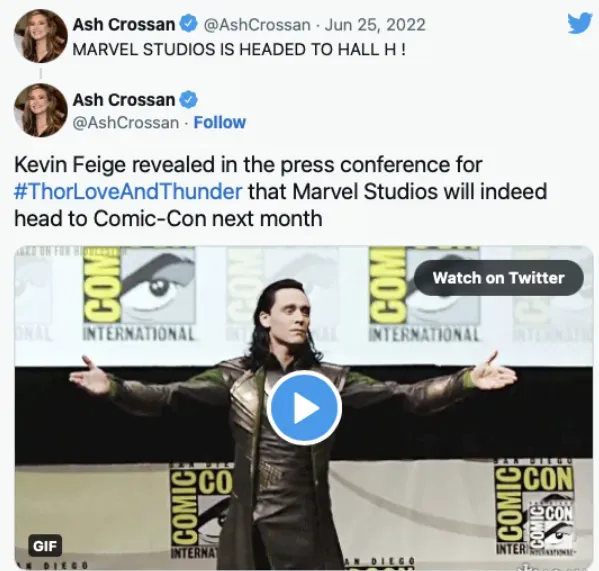Click verified badge on second tweet
Image resolution: width=599 pixels, height=571 pixels.
(188, 100)
